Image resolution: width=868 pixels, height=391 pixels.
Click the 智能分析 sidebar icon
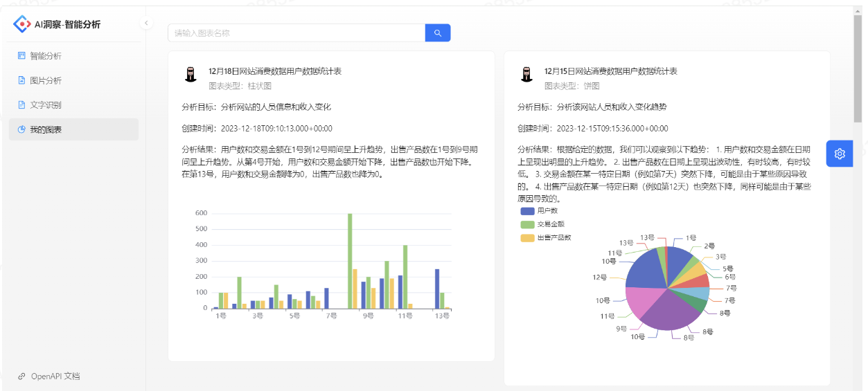point(21,55)
